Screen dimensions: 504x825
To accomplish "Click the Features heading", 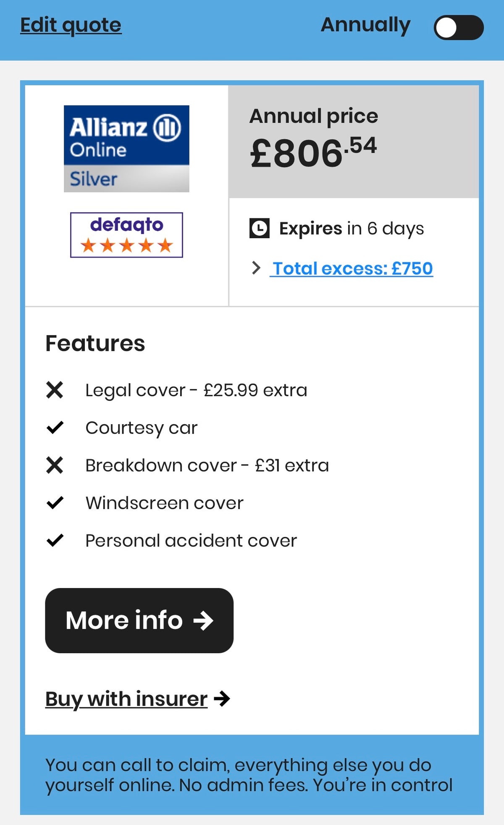I will point(95,343).
